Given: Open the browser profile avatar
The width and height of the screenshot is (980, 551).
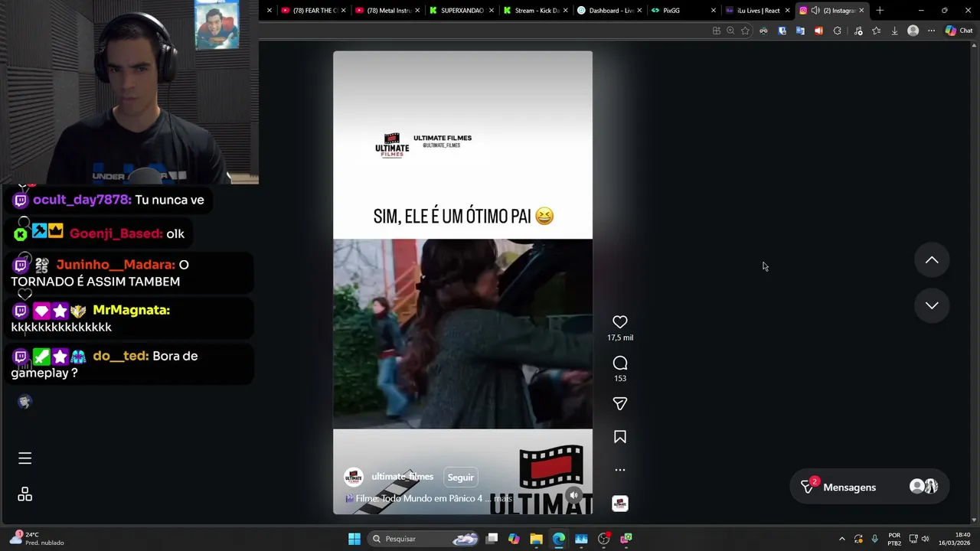Looking at the screenshot, I should coord(913,31).
